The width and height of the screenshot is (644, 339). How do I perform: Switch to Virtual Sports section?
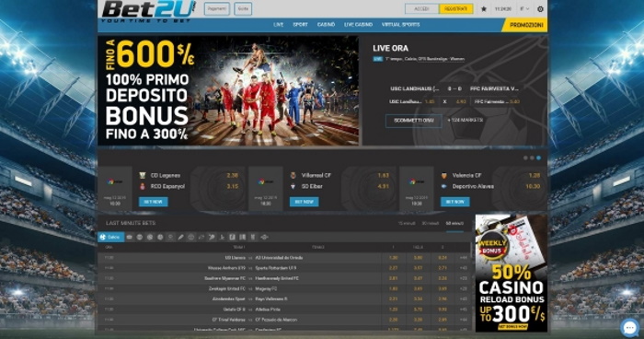click(x=400, y=25)
